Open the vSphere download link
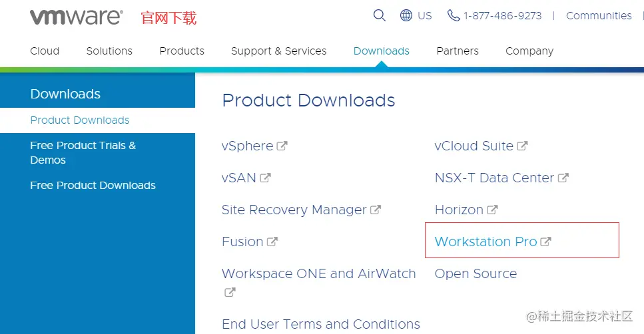The width and height of the screenshot is (644, 334). [x=247, y=146]
